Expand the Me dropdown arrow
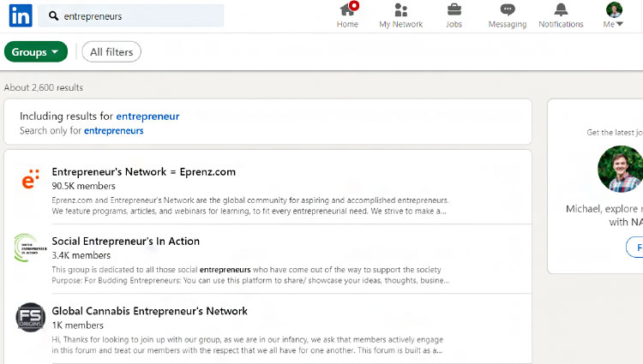This screenshot has width=643, height=364. (620, 24)
